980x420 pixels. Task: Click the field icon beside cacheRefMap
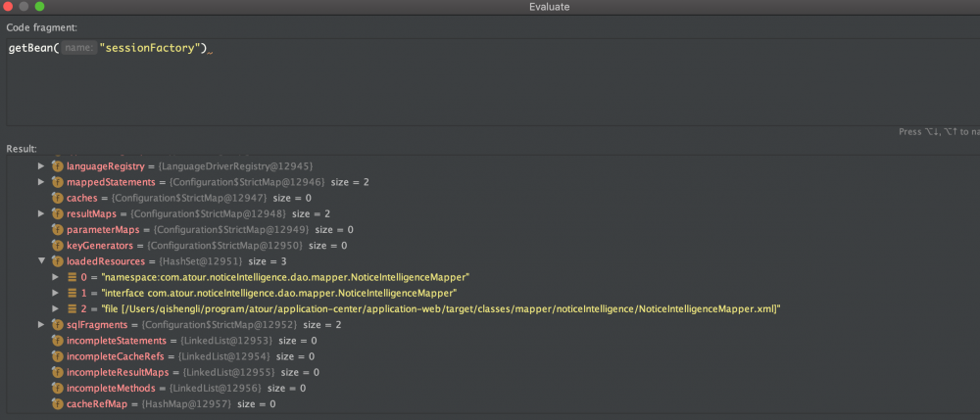point(58,403)
